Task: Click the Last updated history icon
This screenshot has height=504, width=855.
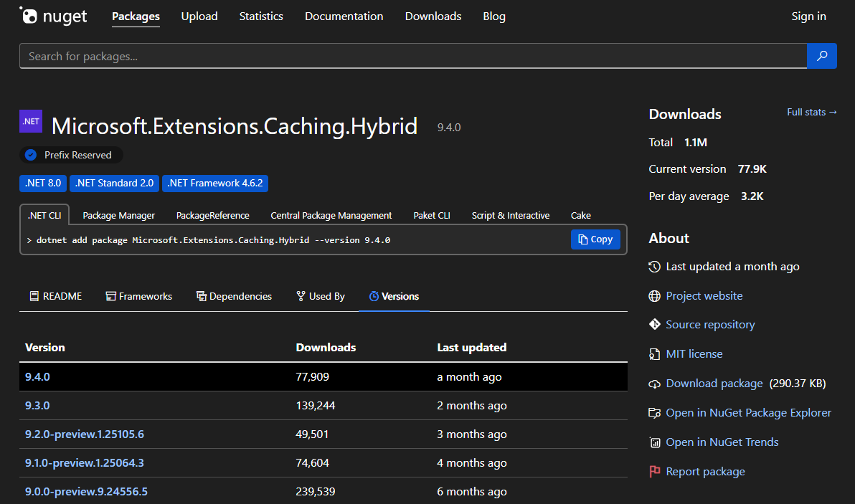Action: click(x=654, y=267)
